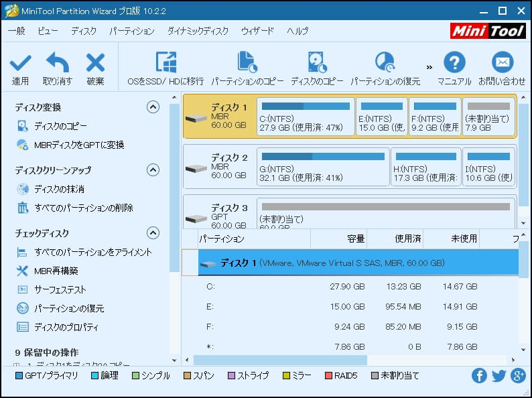This screenshot has height=398, width=532.
Task: Click the 適用 (Apply) checkmark icon
Action: (x=20, y=62)
